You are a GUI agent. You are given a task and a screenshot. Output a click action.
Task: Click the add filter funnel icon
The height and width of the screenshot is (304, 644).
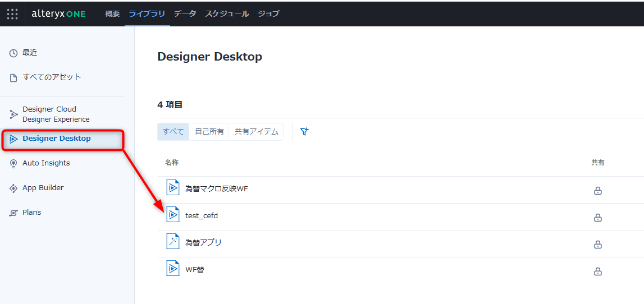[x=304, y=132]
